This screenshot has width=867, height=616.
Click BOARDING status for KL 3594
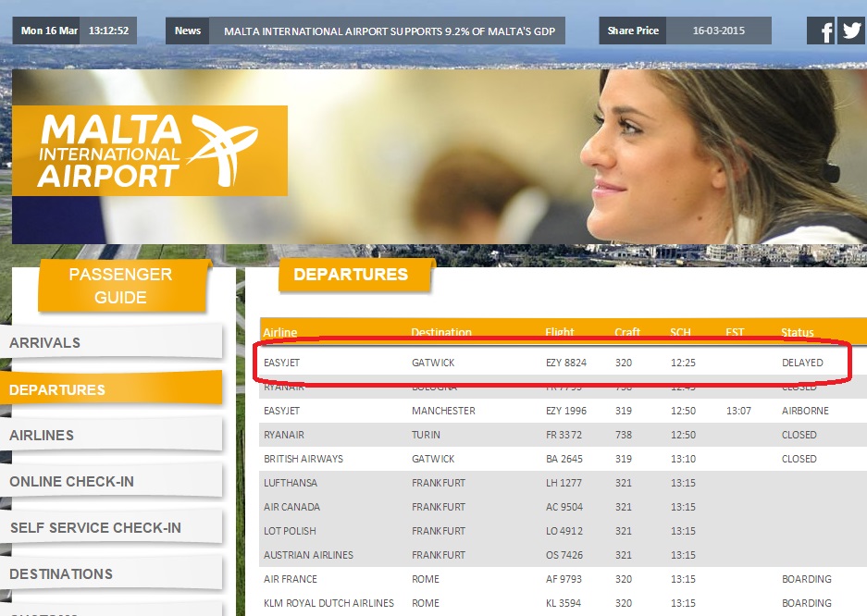click(807, 603)
